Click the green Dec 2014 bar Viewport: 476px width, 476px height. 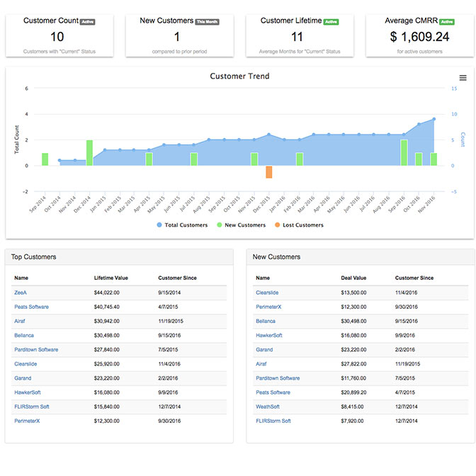90,152
